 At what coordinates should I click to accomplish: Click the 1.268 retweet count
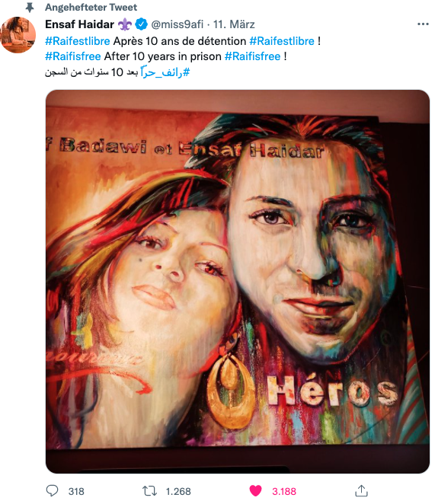(x=178, y=491)
